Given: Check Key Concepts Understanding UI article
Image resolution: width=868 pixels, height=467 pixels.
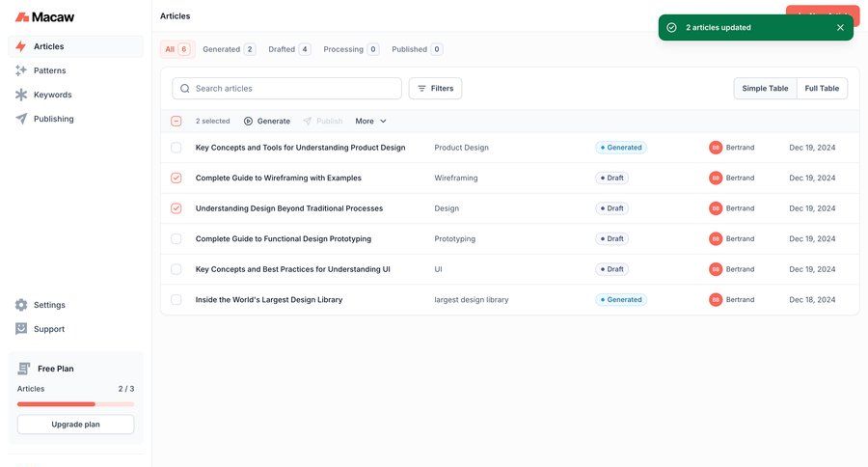Looking at the screenshot, I should (176, 269).
